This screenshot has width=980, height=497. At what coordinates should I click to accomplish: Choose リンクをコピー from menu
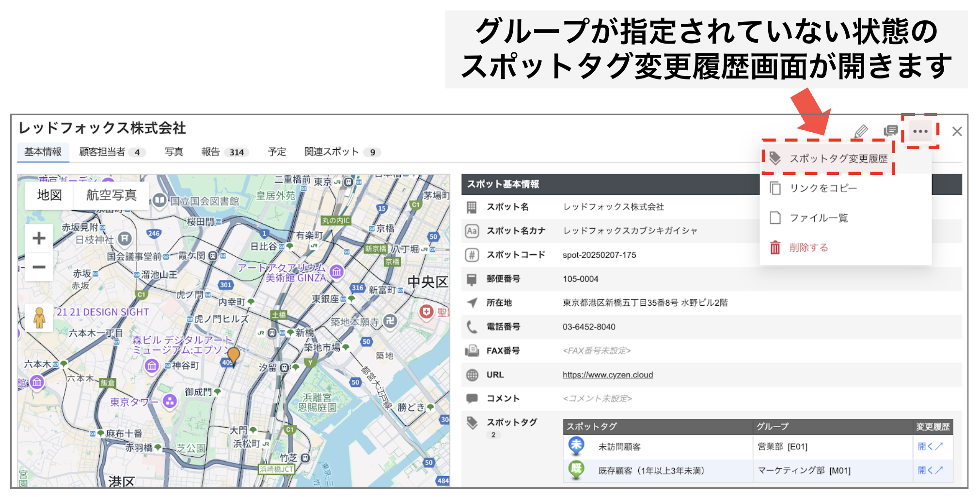point(845,188)
